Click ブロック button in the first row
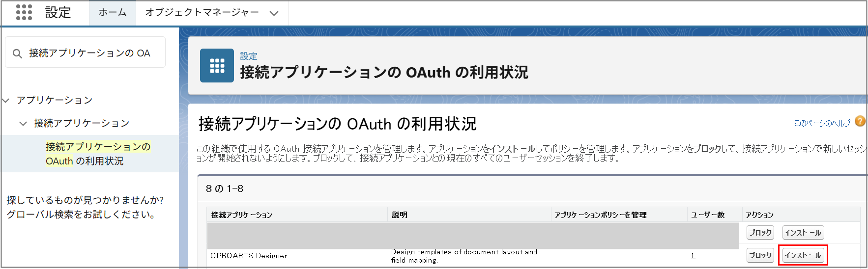Viewport: 868px width, 269px height. coord(760,233)
